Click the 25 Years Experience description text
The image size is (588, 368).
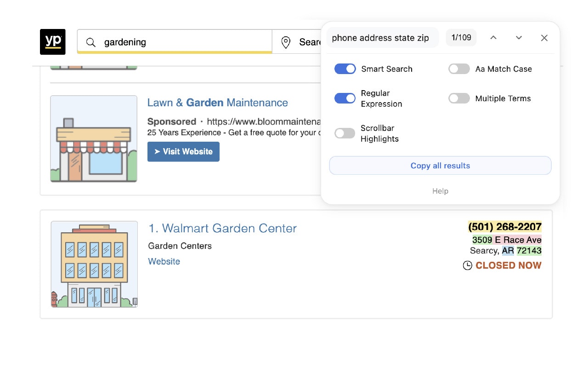coord(234,132)
